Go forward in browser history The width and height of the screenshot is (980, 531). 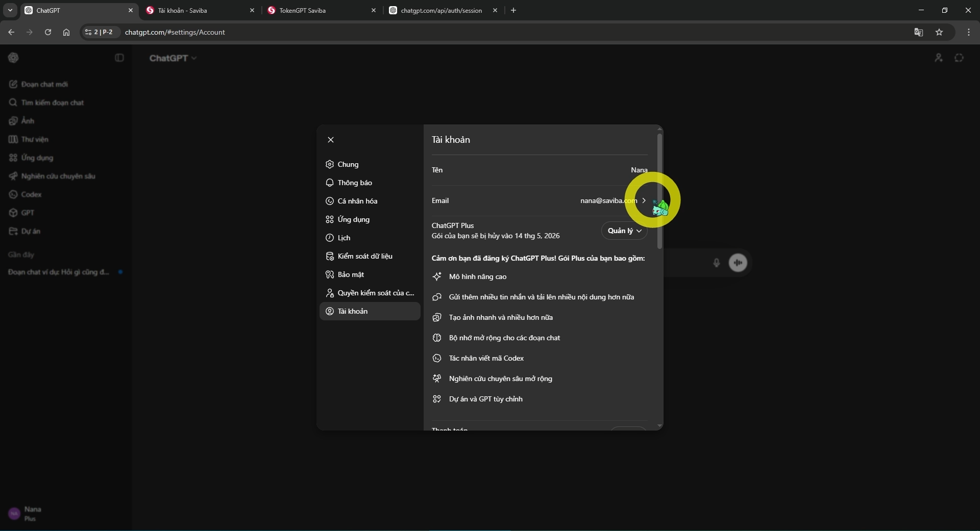pyautogui.click(x=30, y=32)
